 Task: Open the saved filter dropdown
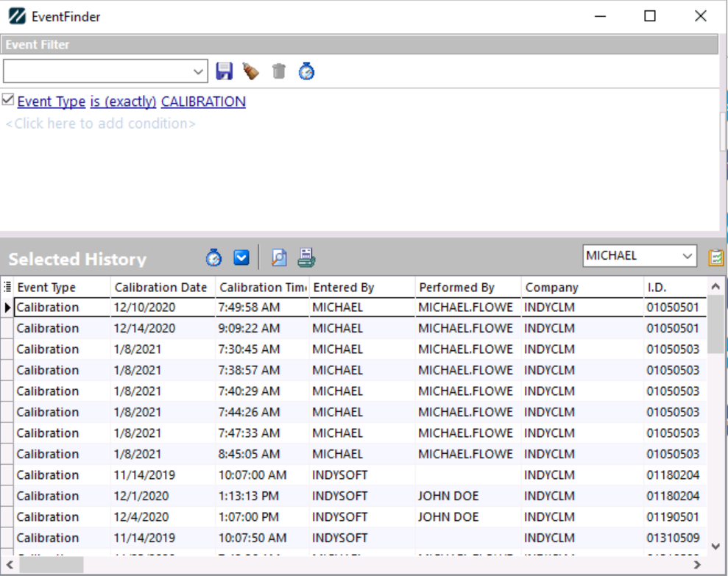coord(199,71)
